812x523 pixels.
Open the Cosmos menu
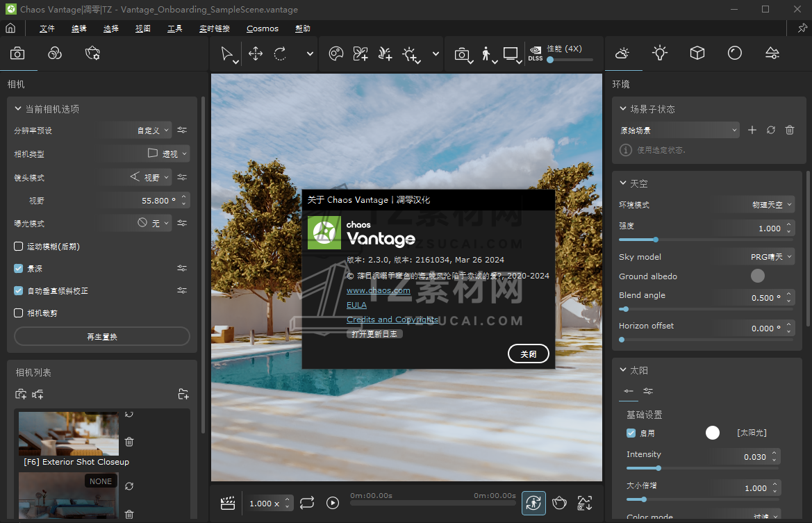262,28
